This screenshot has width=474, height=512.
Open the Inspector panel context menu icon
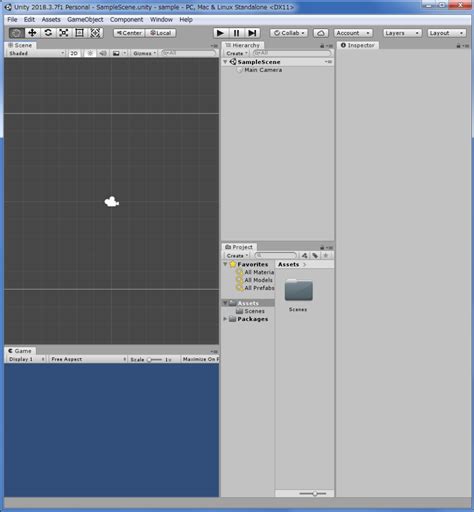tap(466, 46)
